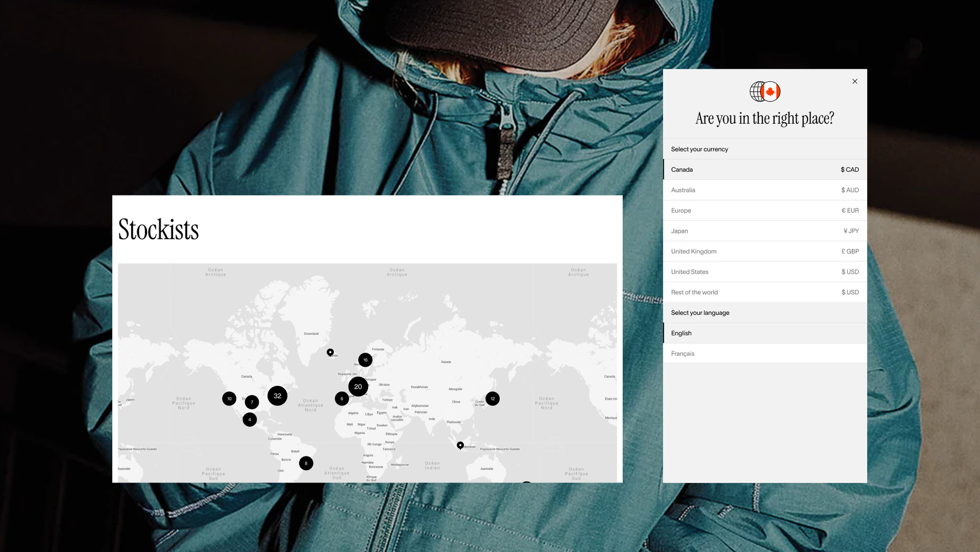Choose Australia $ AUD currency

pos(764,190)
